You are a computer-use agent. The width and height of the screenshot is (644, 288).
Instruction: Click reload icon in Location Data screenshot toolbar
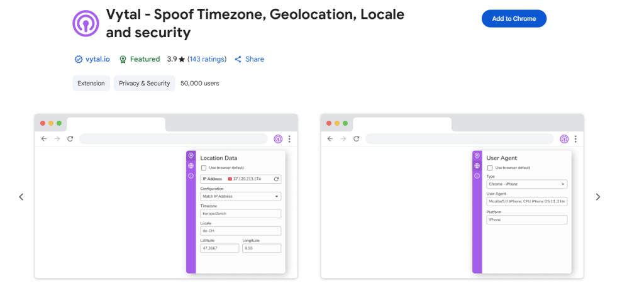[70, 139]
